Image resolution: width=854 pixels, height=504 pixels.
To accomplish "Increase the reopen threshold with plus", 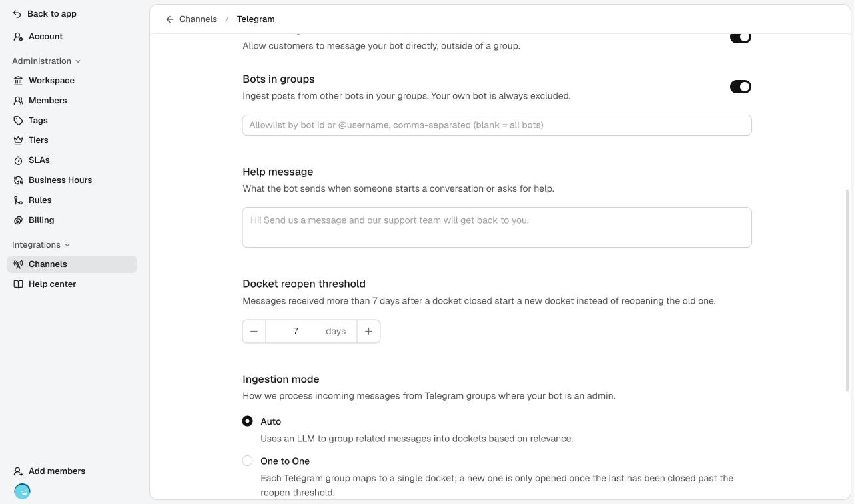I will [x=368, y=332].
